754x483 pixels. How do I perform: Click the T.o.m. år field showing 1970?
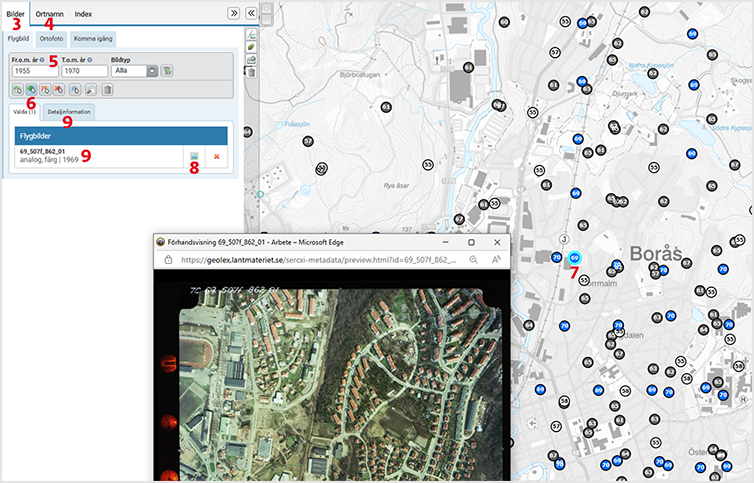[85, 71]
